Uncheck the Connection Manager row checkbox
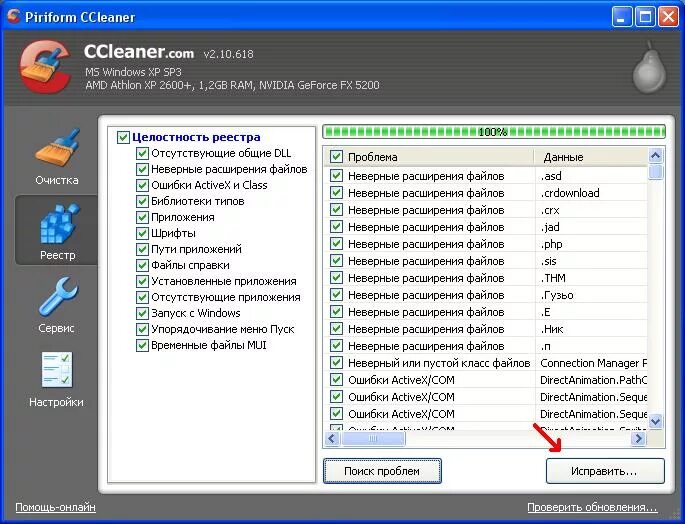685x524 pixels. coord(336,363)
